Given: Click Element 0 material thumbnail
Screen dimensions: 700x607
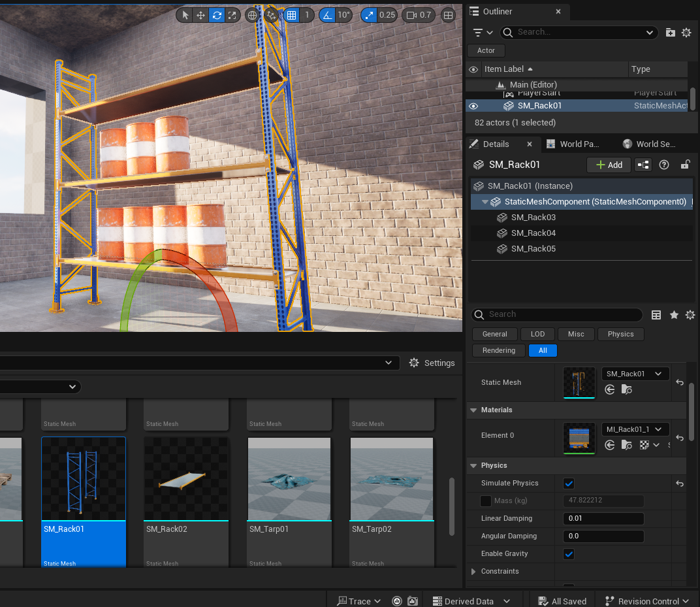Looking at the screenshot, I should (x=579, y=438).
